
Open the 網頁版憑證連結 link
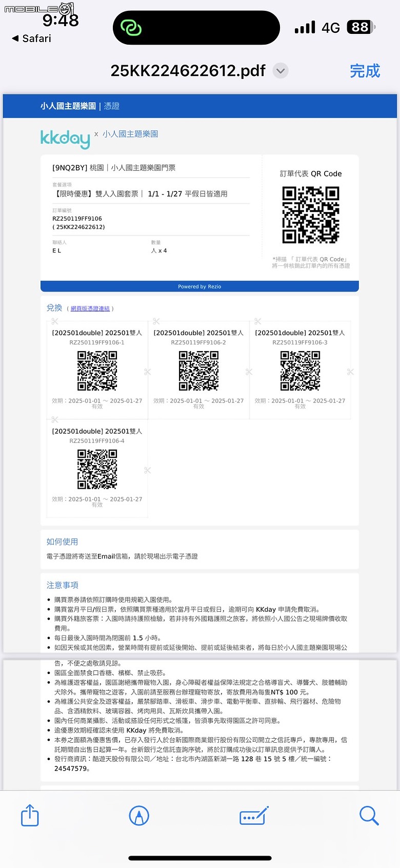(90, 308)
